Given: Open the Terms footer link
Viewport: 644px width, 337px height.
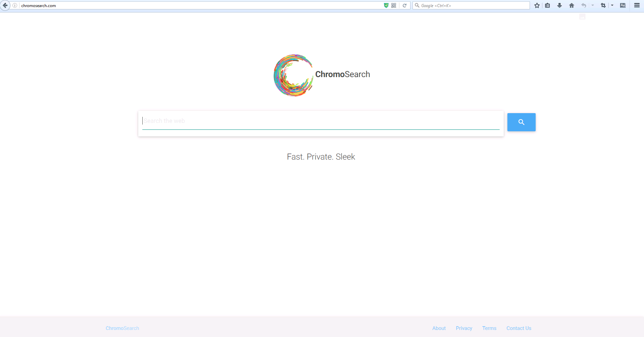Looking at the screenshot, I should tap(489, 328).
